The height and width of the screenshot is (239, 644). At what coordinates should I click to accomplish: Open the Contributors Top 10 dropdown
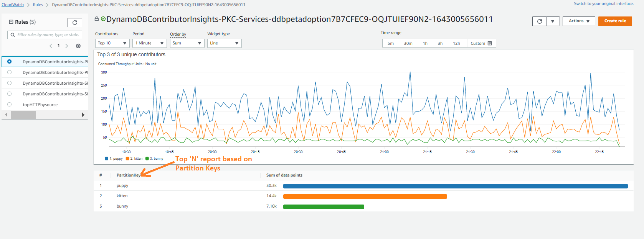click(x=112, y=43)
